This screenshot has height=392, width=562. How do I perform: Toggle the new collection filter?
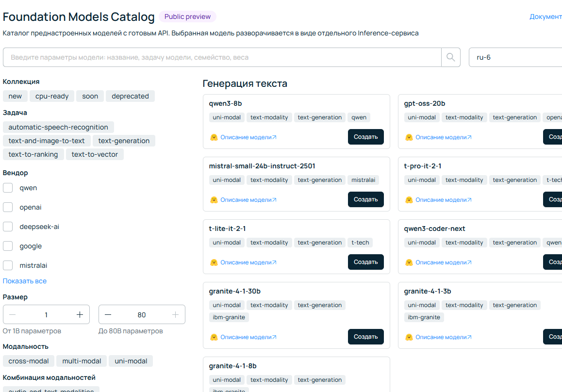pyautogui.click(x=15, y=96)
